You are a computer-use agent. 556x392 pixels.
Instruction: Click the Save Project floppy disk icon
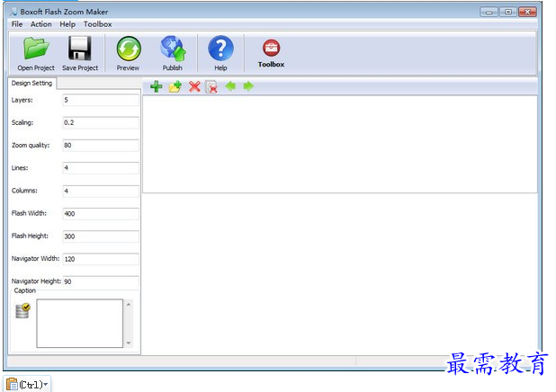(80, 49)
